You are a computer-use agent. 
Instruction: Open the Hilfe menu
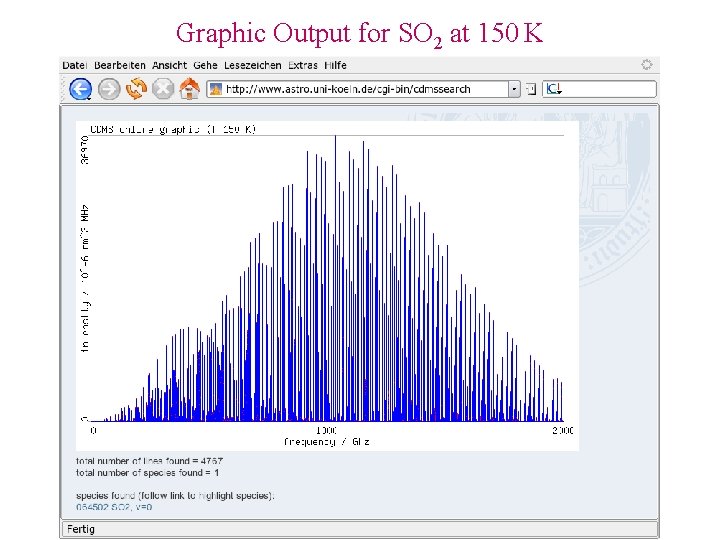click(335, 65)
